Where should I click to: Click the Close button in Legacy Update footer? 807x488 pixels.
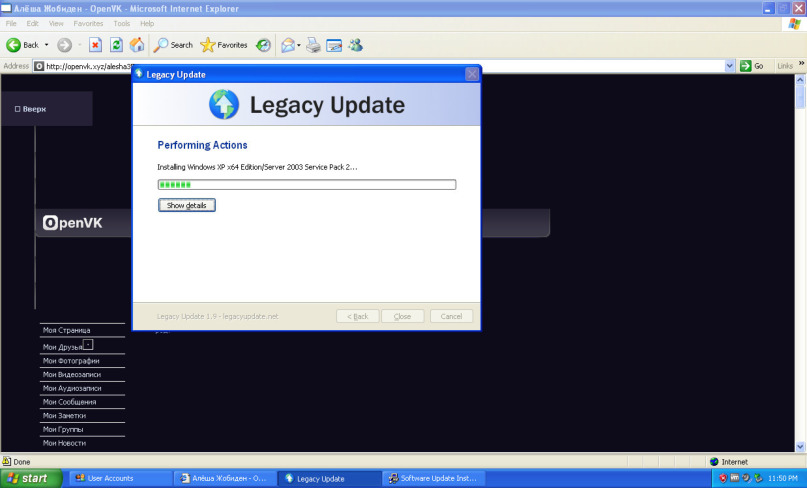(x=402, y=316)
